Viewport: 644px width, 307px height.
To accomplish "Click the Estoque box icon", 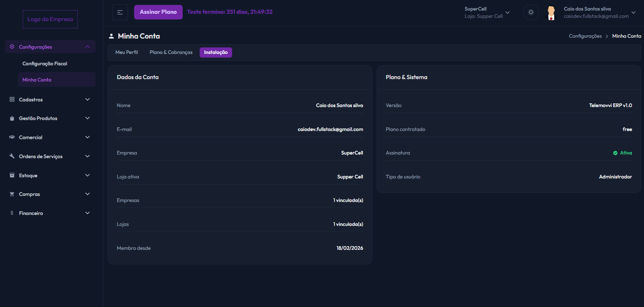I will coord(12,175).
